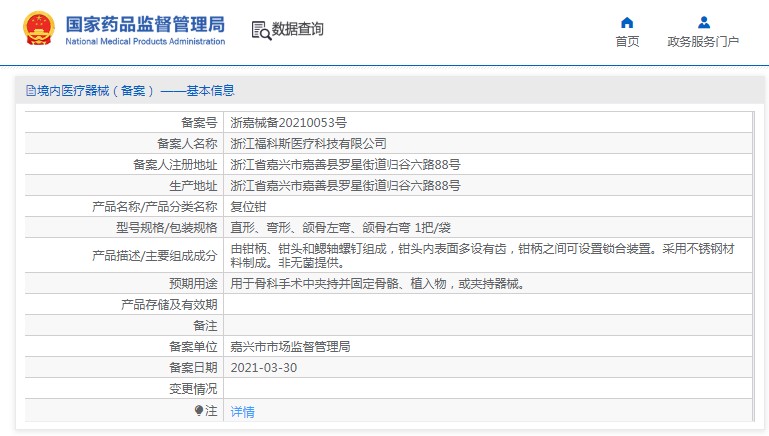Select 嘉兴市市场监督管理局 cell
Screen dimensions: 769x436
[x=290, y=347]
